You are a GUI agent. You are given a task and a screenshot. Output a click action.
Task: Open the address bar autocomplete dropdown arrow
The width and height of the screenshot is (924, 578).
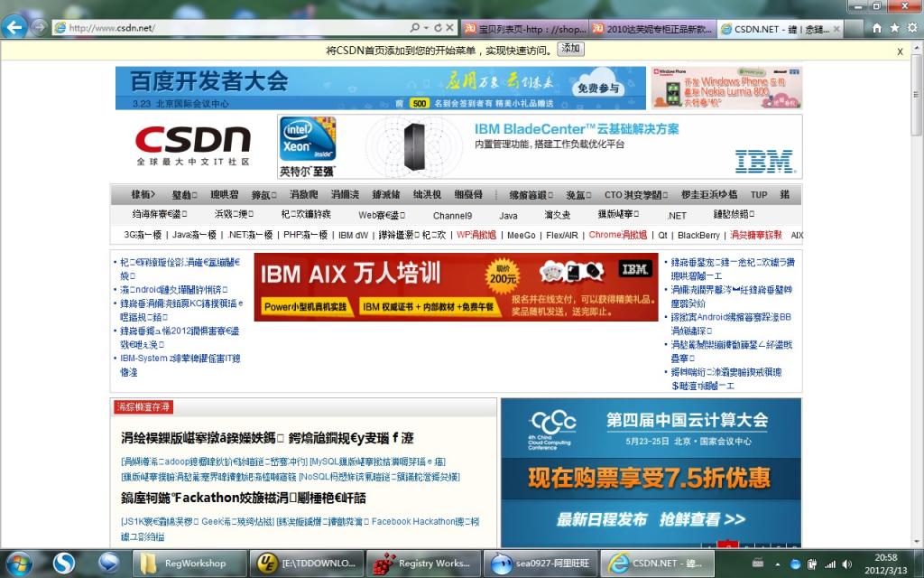click(426, 28)
